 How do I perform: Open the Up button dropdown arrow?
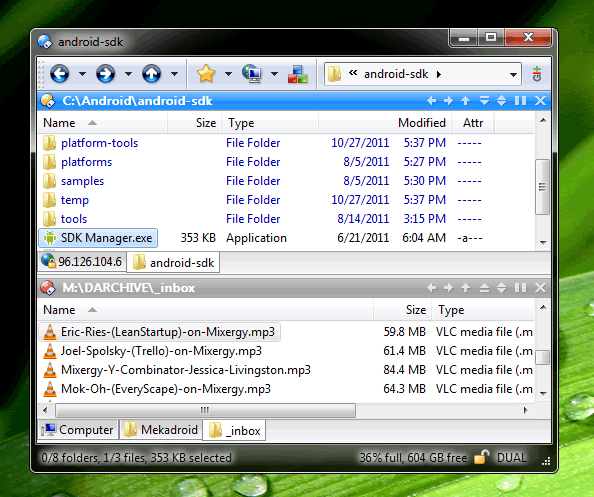pyautogui.click(x=174, y=74)
